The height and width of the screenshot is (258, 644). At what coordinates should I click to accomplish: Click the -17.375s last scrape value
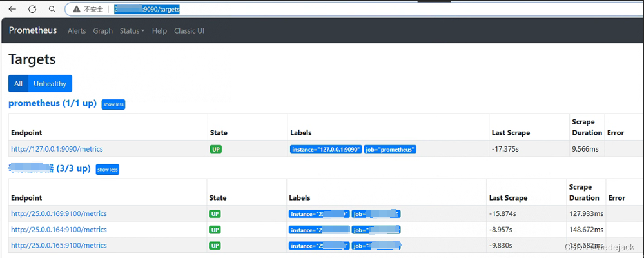point(505,149)
